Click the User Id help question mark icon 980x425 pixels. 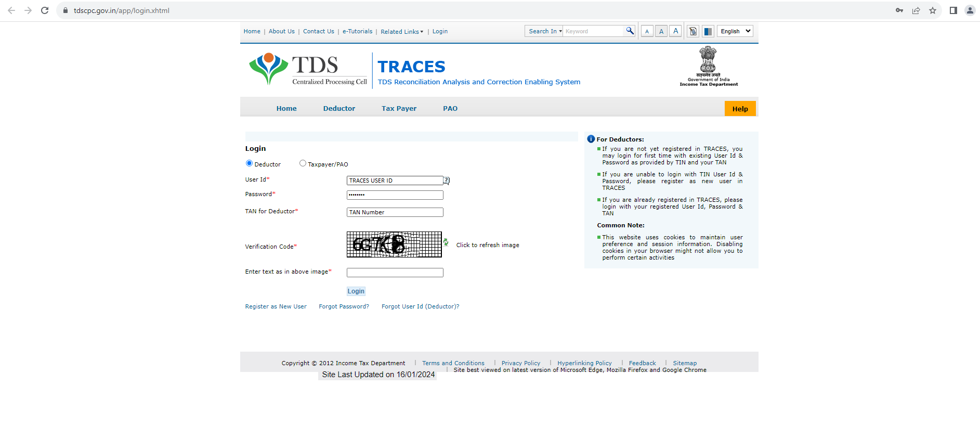point(447,181)
